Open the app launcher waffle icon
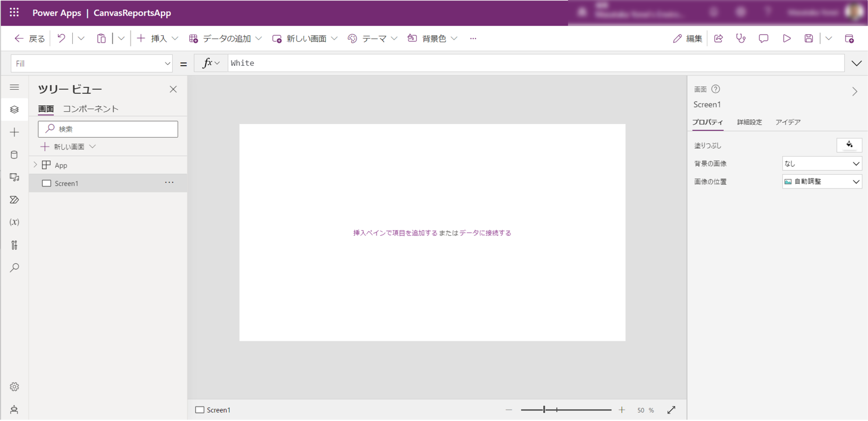Viewport: 868px width, 421px height. 14,13
